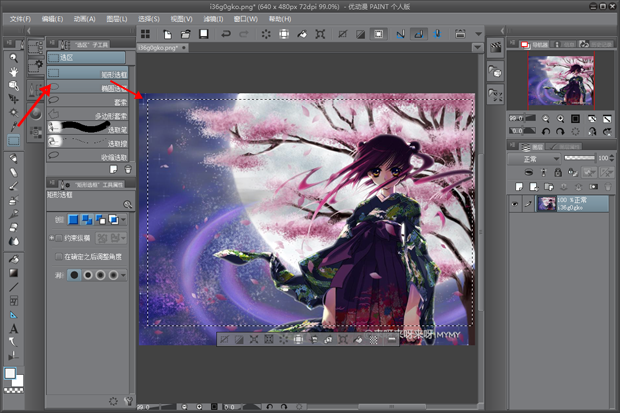Select the Zoom magnifier tool

13,58
